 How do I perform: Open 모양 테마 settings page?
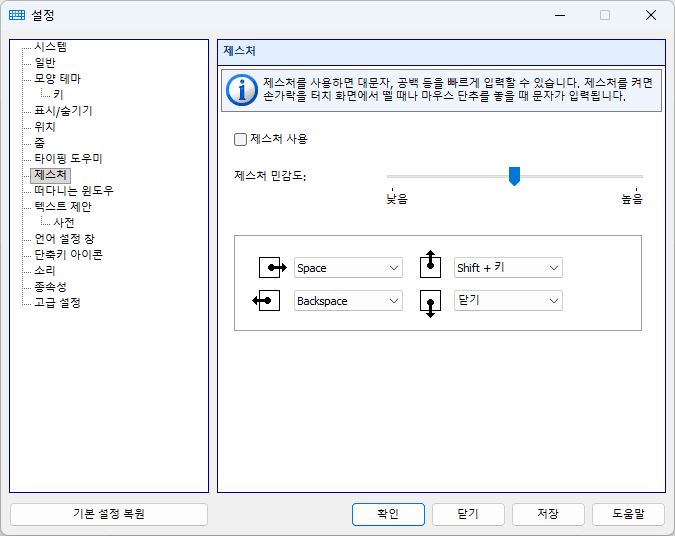pos(58,79)
